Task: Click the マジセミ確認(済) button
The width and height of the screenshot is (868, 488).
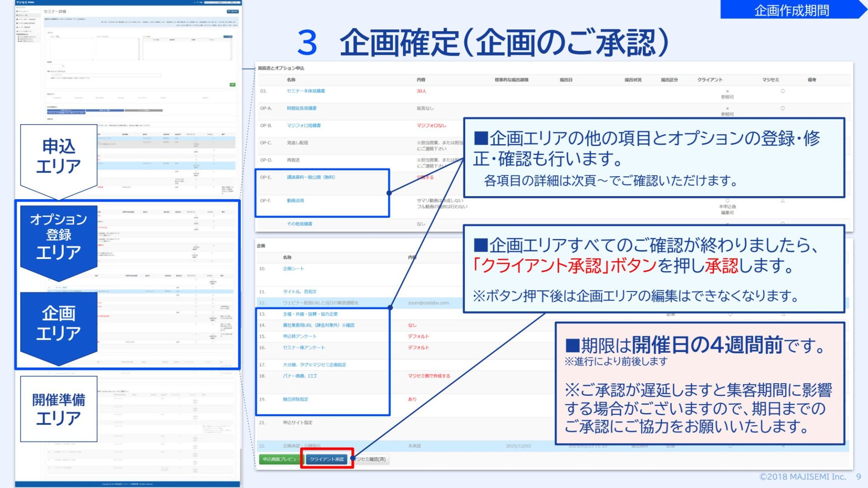Action: (371, 459)
